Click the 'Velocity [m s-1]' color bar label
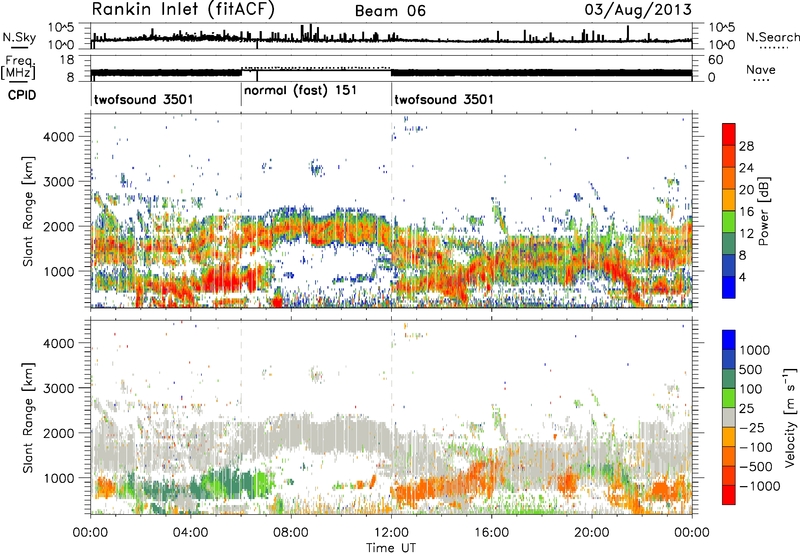This screenshot has width=800, height=554. coord(790,417)
